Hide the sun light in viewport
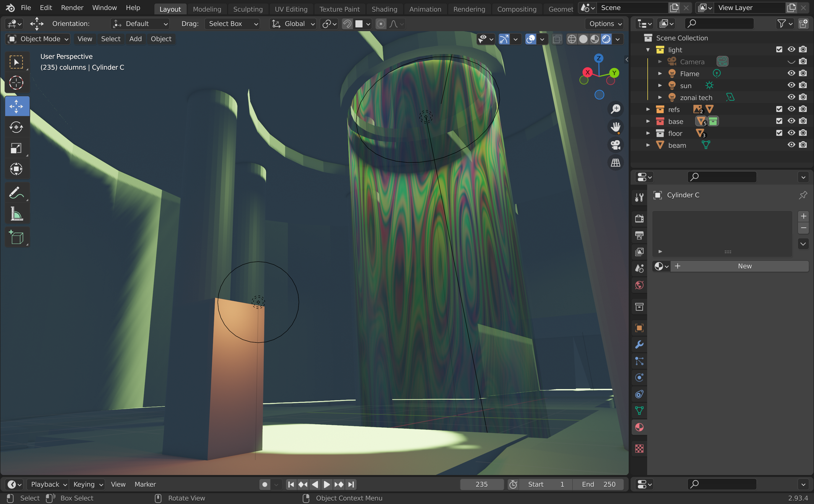Screen dimensions: 814x504 coord(791,85)
